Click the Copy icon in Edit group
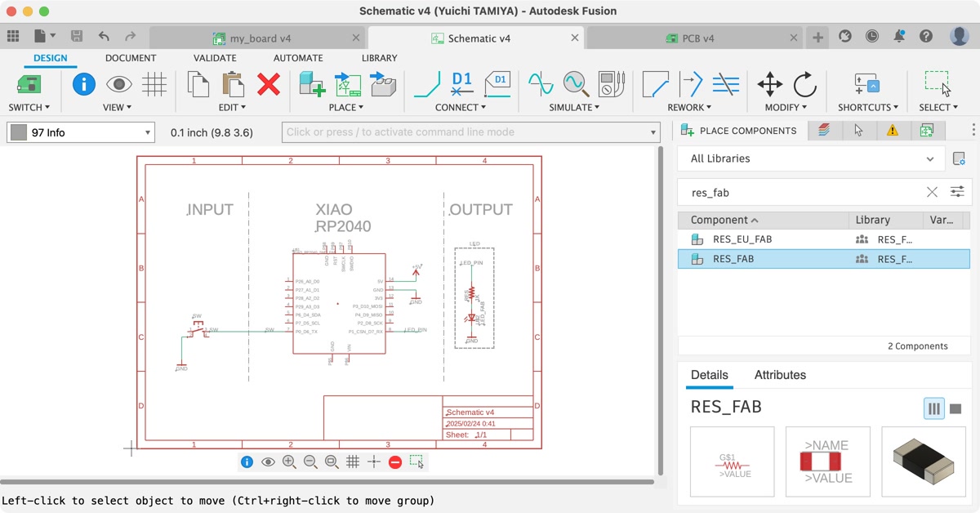Image resolution: width=980 pixels, height=513 pixels. click(x=198, y=84)
